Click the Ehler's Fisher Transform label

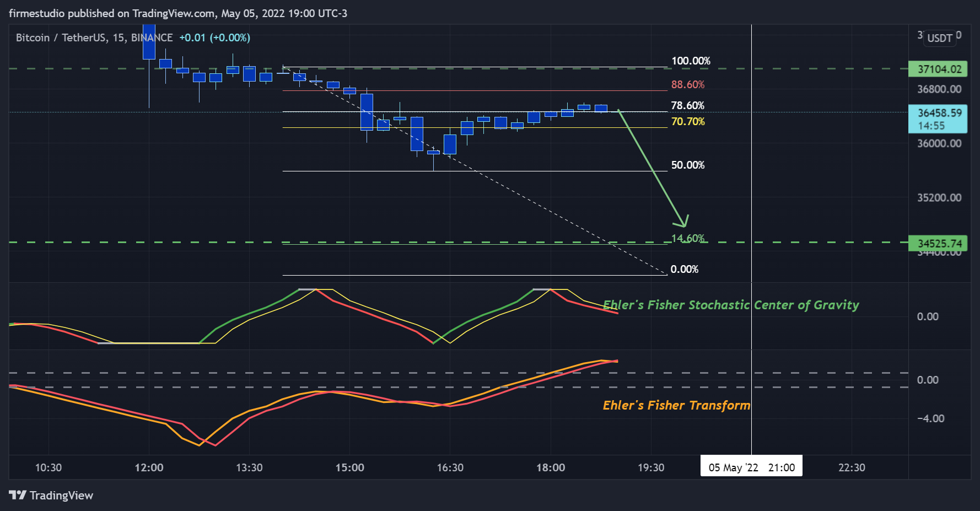(676, 405)
